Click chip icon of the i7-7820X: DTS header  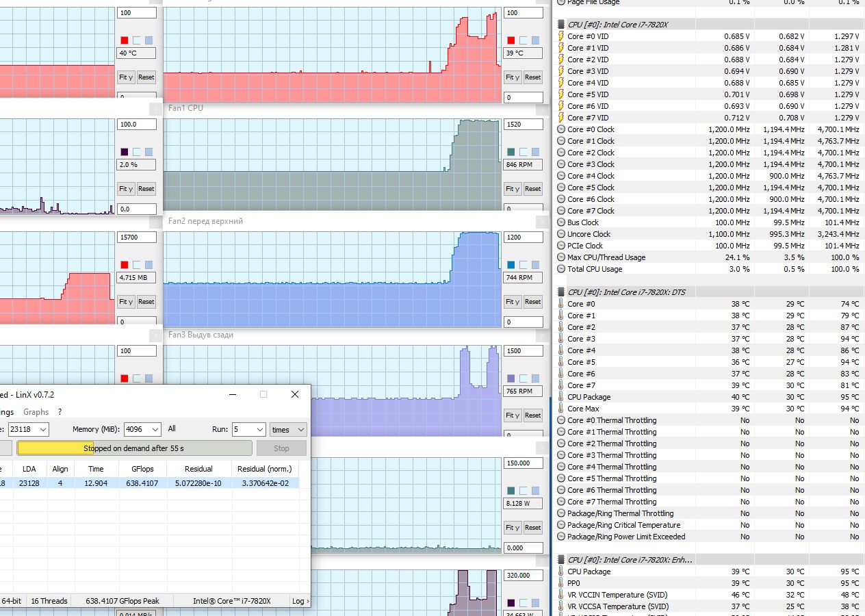[561, 292]
